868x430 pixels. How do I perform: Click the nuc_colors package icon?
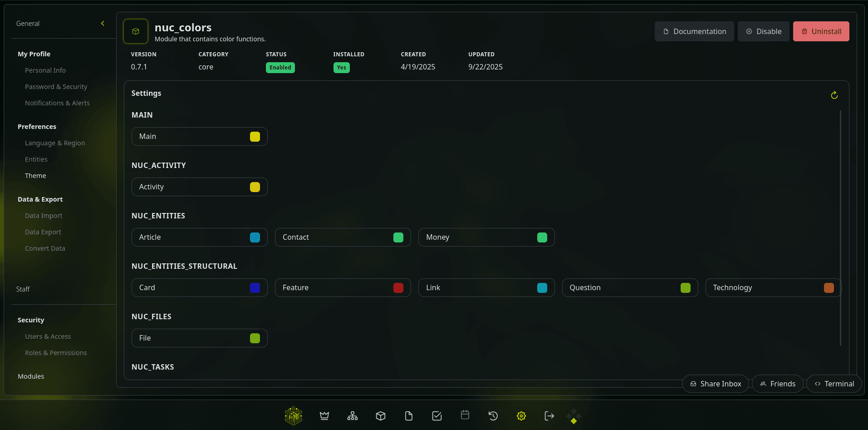[x=135, y=31]
